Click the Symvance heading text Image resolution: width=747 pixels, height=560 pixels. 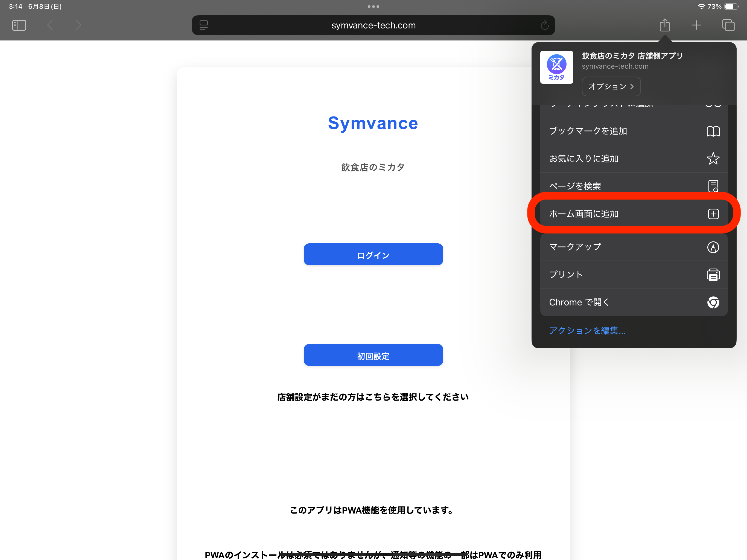pyautogui.click(x=373, y=123)
